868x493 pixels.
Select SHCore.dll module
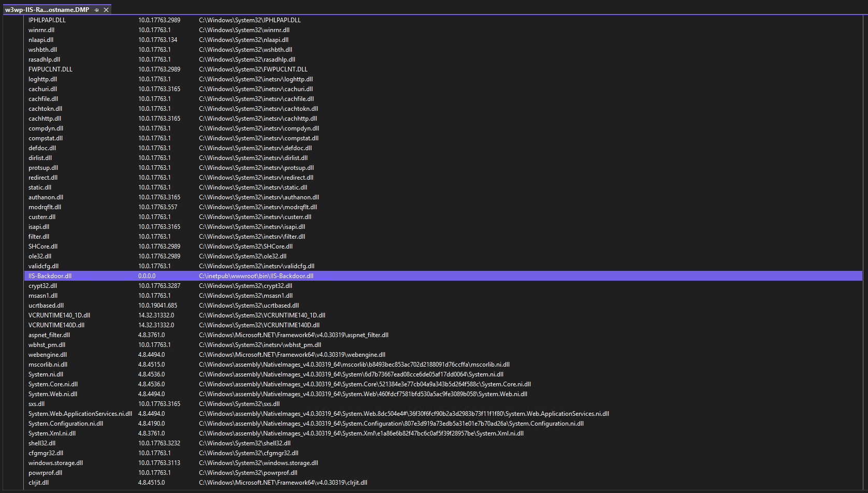coord(43,247)
